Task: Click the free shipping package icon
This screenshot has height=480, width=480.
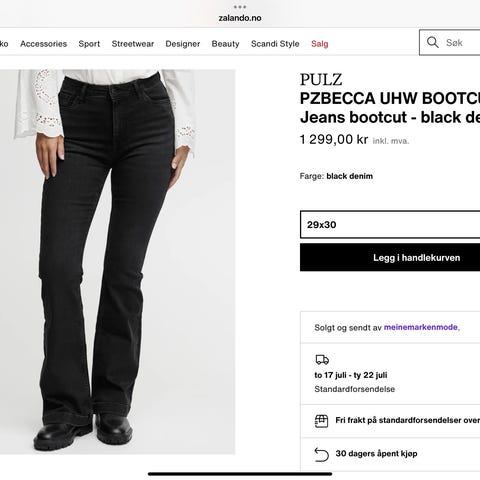Action: click(322, 421)
